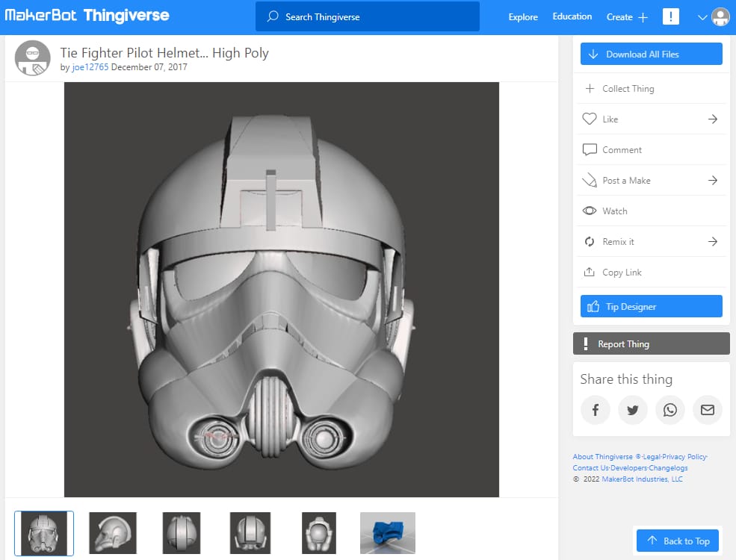
Task: Click the MakerBot Thingiverse logo
Action: (87, 16)
